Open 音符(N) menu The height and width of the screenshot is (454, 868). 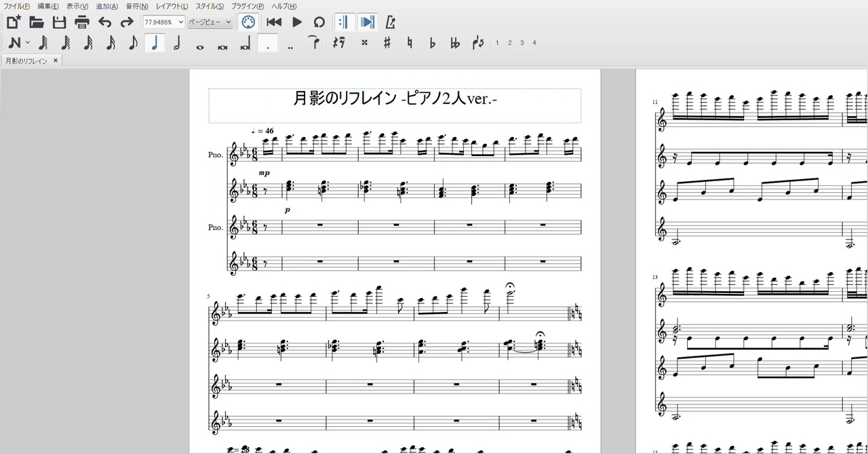tap(137, 6)
